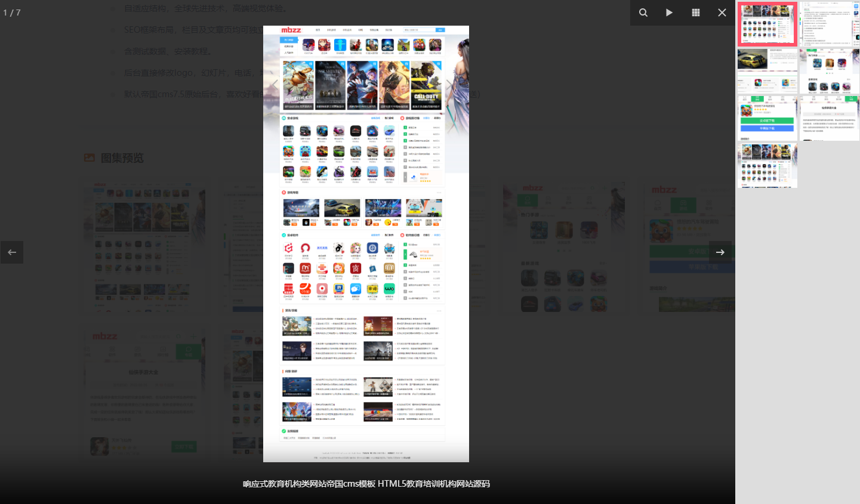The image size is (860, 504).
Task: Start the slideshow with the play icon
Action: pyautogui.click(x=670, y=13)
